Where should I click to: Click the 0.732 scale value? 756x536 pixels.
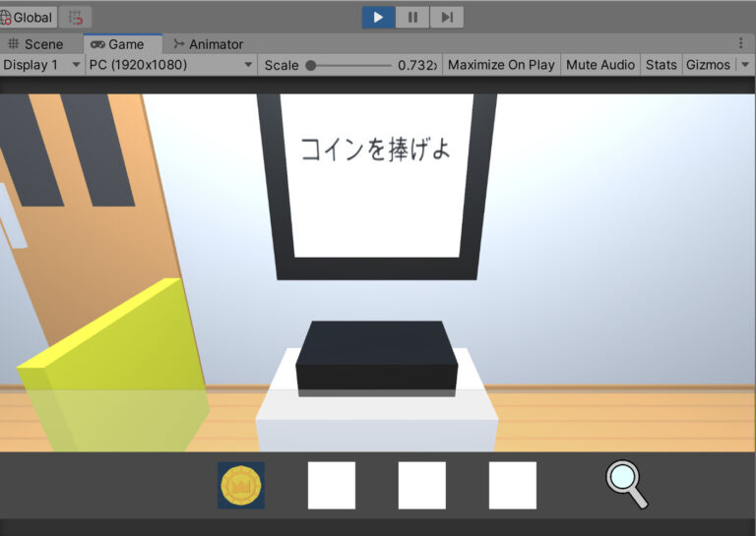pos(417,66)
